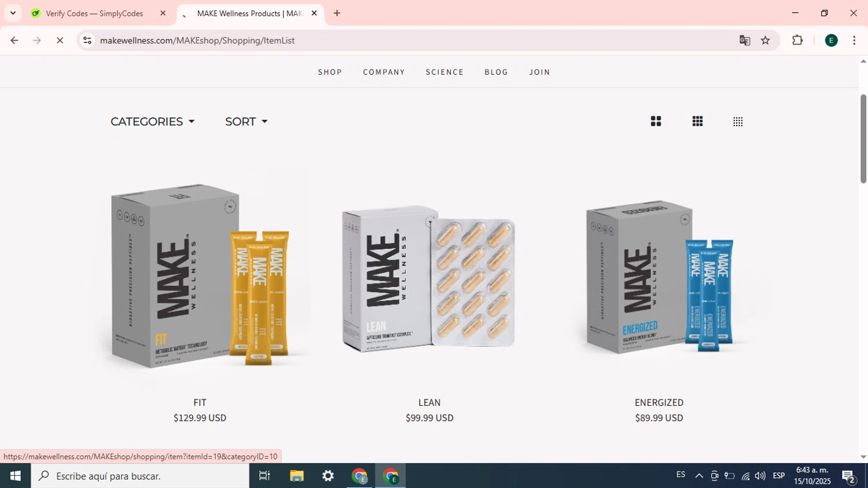This screenshot has height=488, width=868.
Task: Select the $129.99 USD price text
Action: tap(200, 417)
